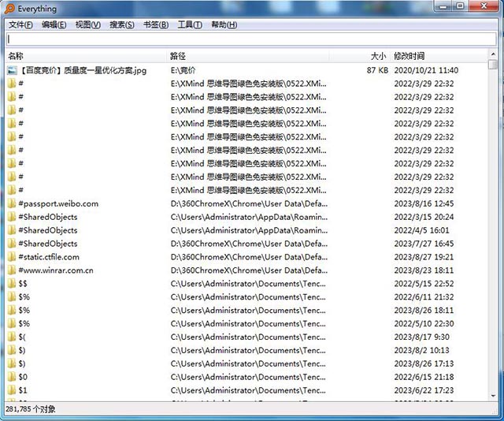Select the #passport.weibo.com folder name

58,203
